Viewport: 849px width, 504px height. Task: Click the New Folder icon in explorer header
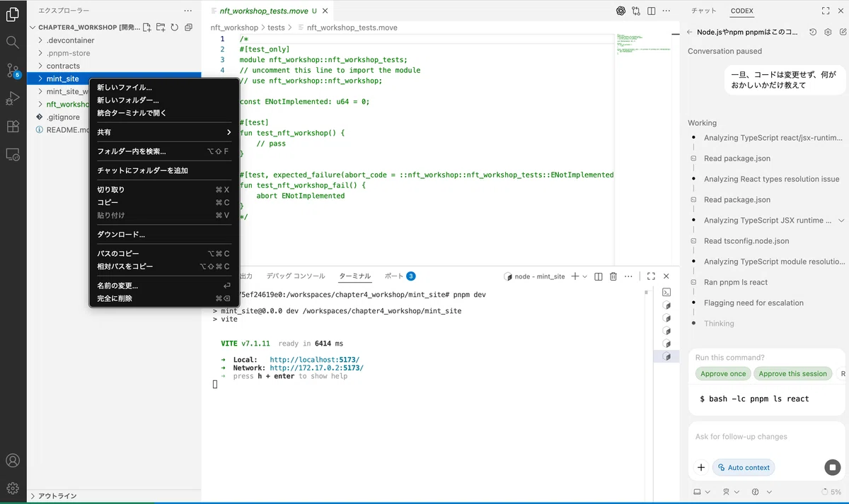tap(161, 27)
